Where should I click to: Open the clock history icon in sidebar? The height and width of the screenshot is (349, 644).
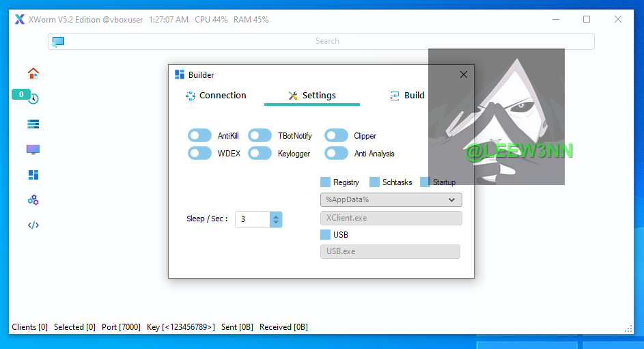click(x=33, y=98)
